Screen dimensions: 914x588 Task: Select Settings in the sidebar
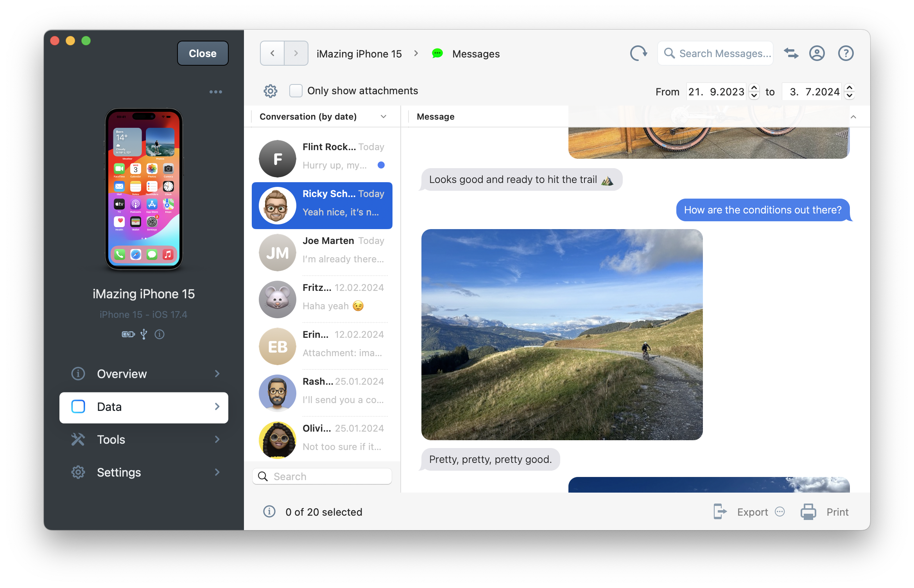coord(144,472)
